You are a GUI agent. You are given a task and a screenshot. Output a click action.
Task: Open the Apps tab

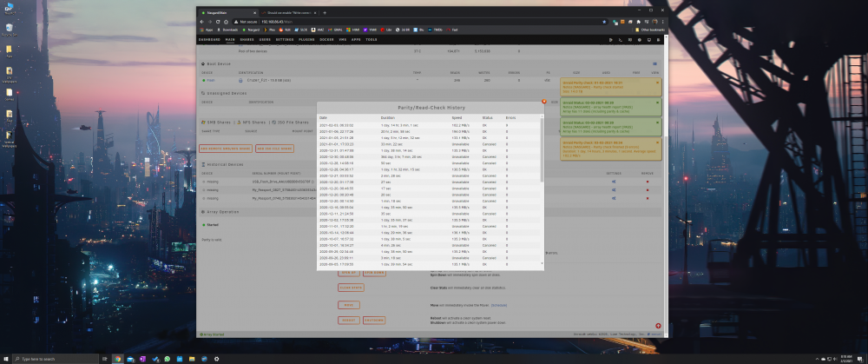coord(356,40)
